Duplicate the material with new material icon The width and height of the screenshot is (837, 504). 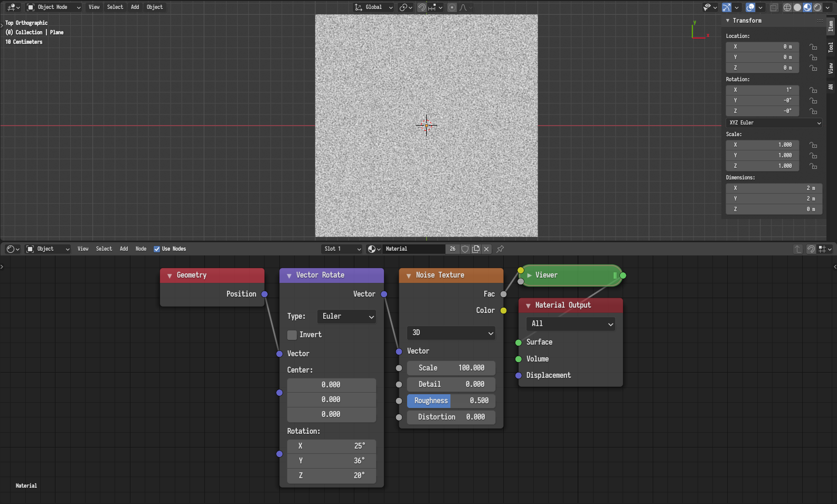point(476,249)
